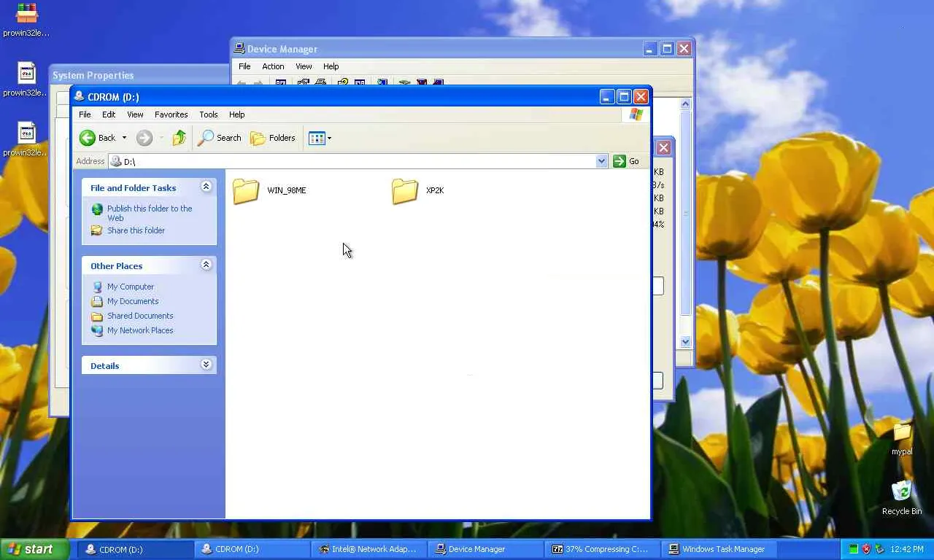The image size is (934, 560).
Task: Click Publish this folder to the Web
Action: pyautogui.click(x=150, y=213)
